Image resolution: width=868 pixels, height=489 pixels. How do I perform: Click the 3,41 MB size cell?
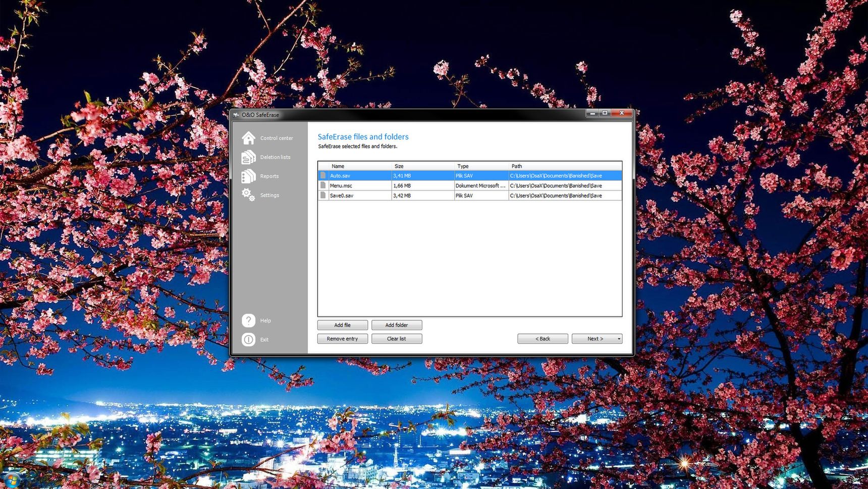423,176
